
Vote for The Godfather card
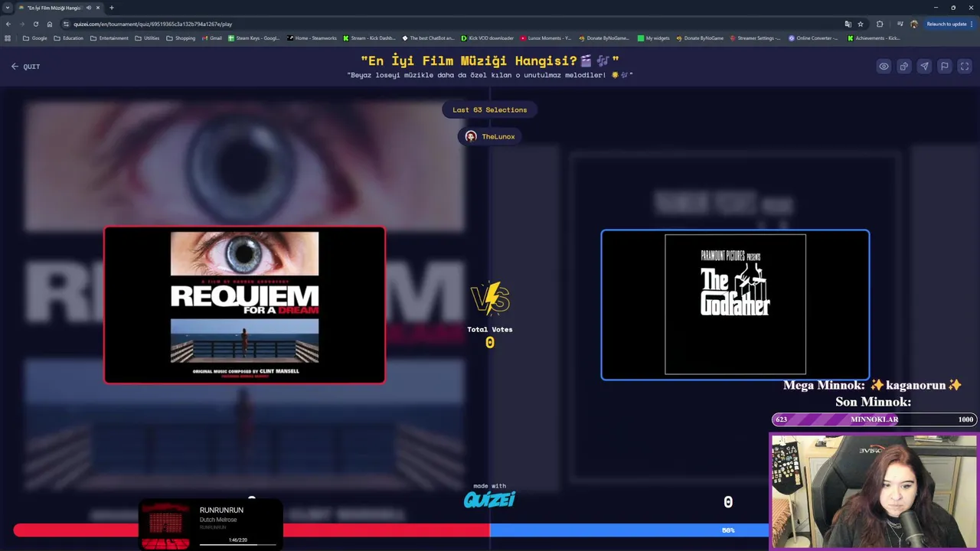click(735, 305)
